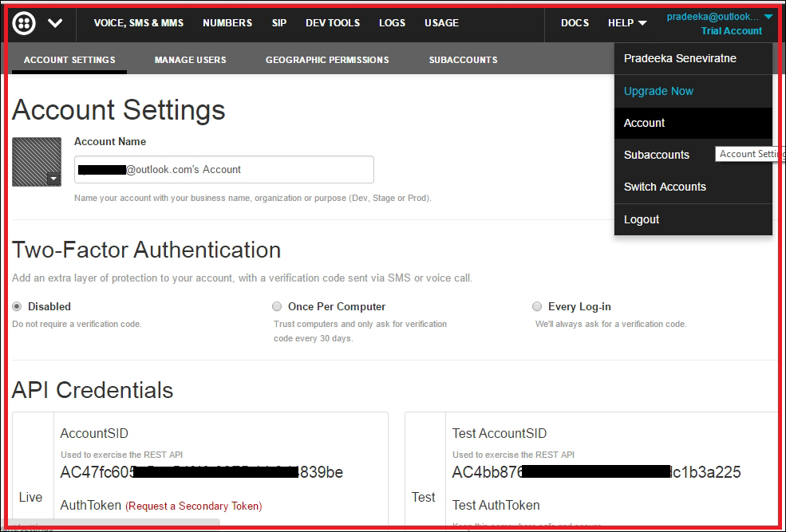Select the Disabled two-factor option
786x532 pixels.
(x=17, y=306)
